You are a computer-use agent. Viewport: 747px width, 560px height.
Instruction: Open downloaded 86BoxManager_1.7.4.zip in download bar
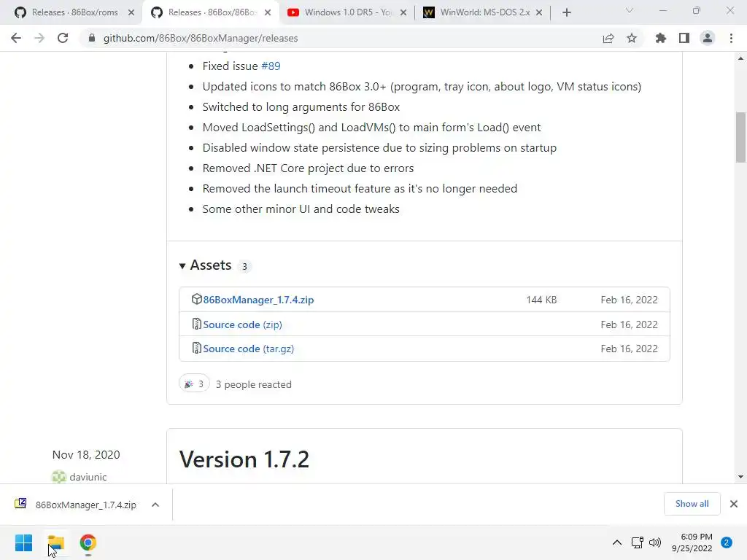coord(86,505)
